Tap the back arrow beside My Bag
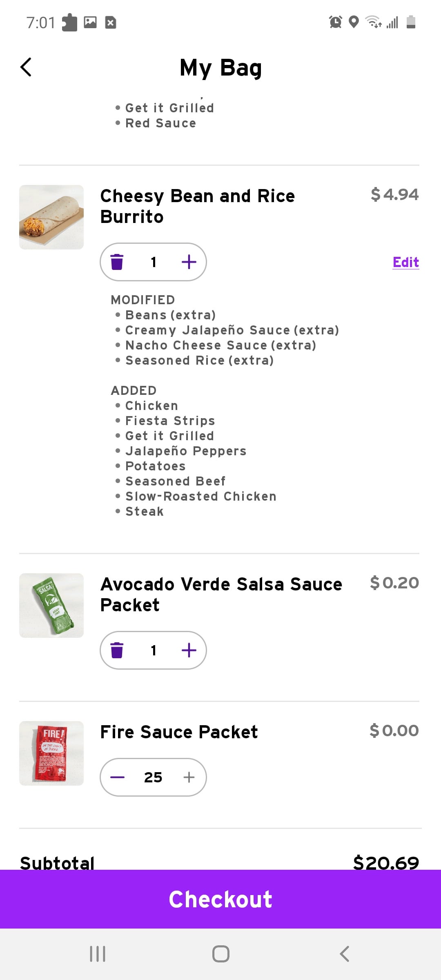This screenshot has width=441, height=980. pyautogui.click(x=26, y=67)
